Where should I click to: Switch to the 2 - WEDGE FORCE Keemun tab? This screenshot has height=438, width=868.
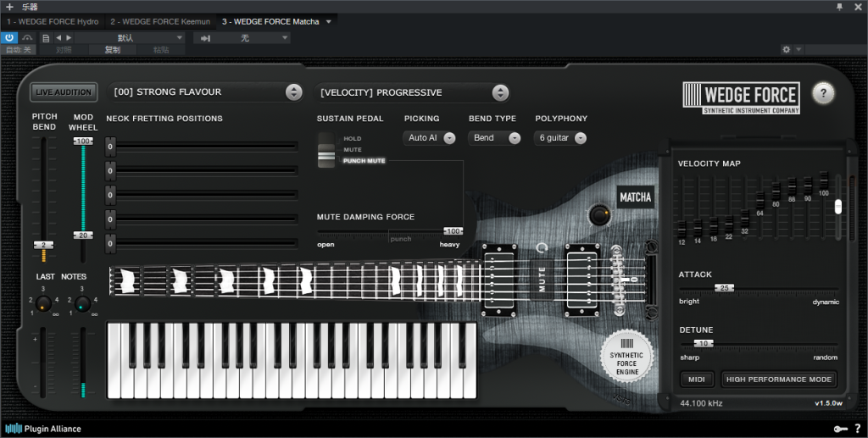tap(160, 21)
